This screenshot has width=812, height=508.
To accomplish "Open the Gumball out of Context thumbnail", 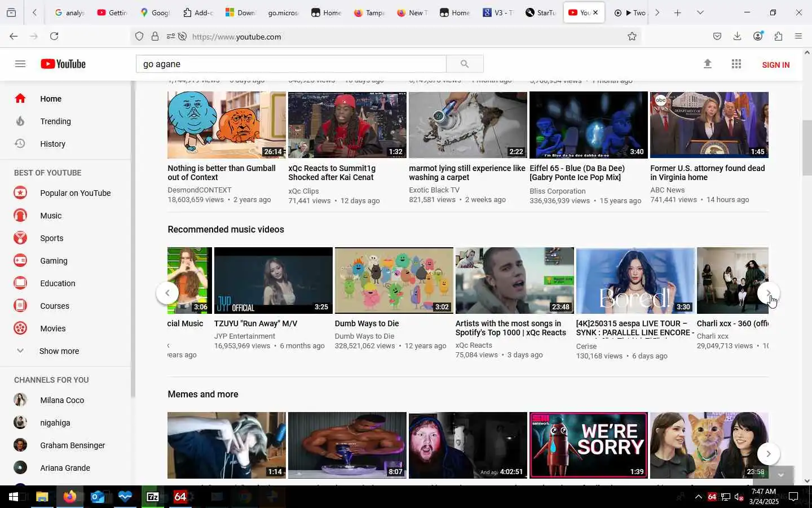I will (227, 125).
